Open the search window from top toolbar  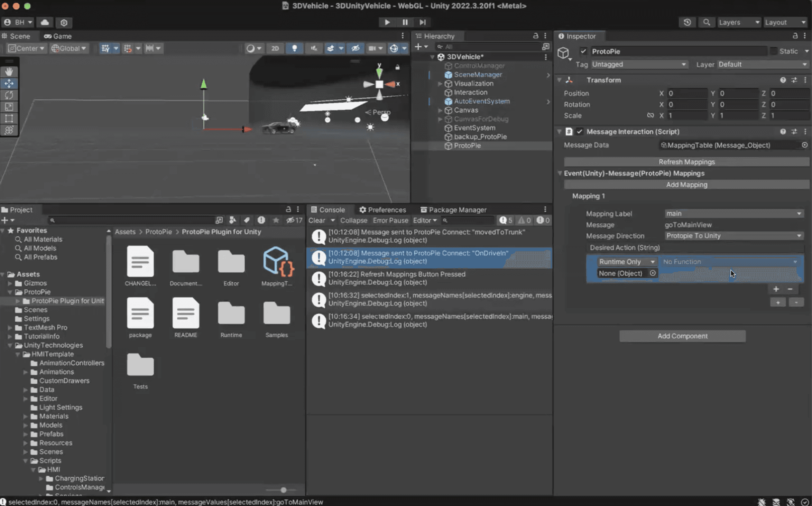click(x=707, y=22)
